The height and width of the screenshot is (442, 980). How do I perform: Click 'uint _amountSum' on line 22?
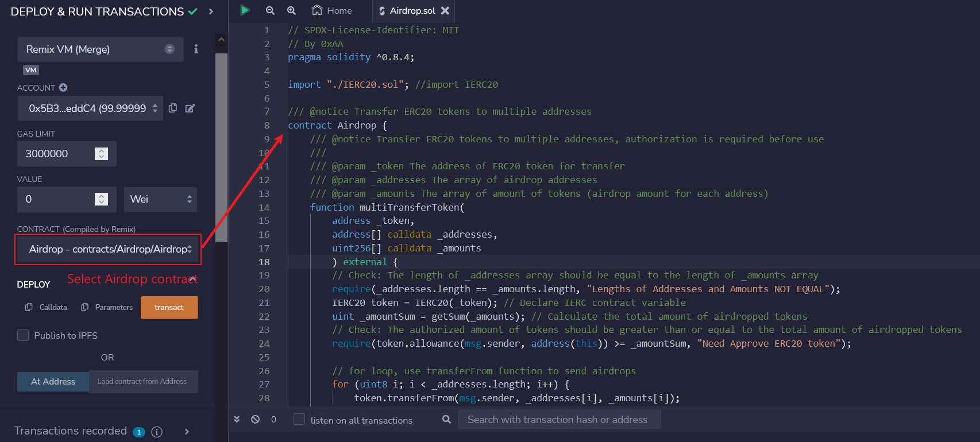tap(373, 316)
